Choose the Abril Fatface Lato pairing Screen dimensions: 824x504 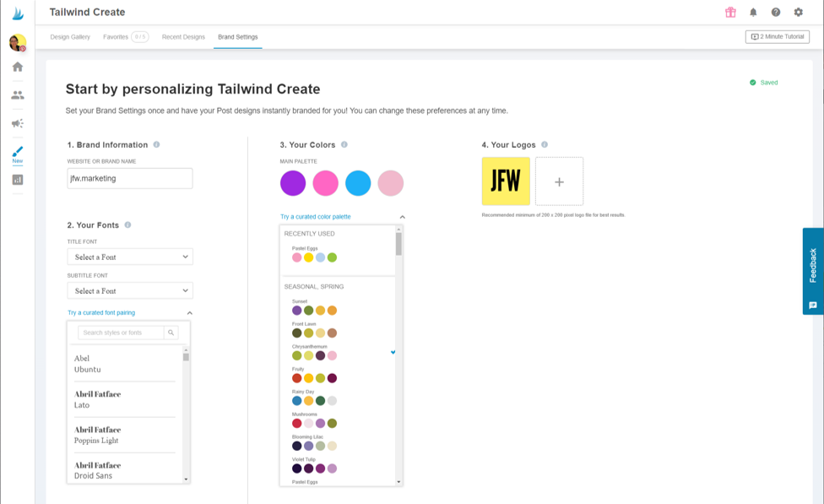pyautogui.click(x=125, y=399)
